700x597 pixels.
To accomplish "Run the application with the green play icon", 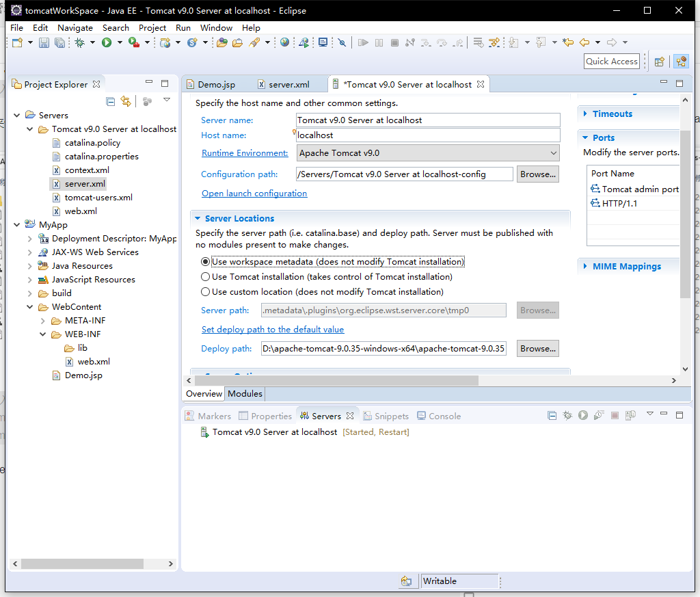I will (x=107, y=42).
